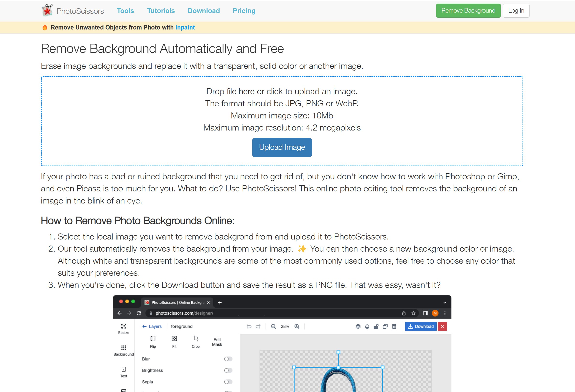The image size is (575, 392).
Task: Go to the Download page
Action: 204,11
